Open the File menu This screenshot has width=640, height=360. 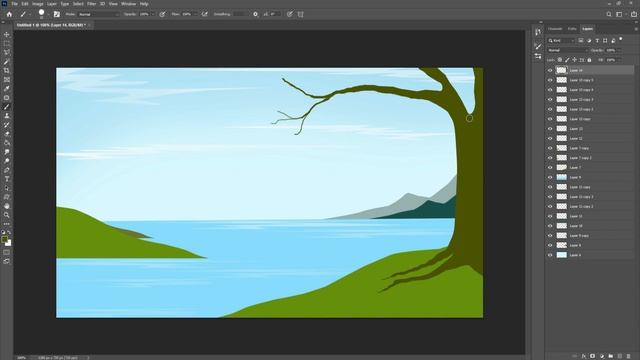pyautogui.click(x=14, y=4)
